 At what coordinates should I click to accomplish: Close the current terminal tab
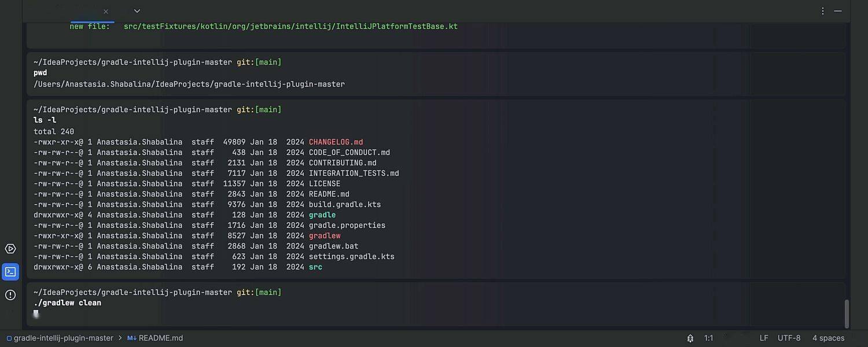pyautogui.click(x=106, y=10)
